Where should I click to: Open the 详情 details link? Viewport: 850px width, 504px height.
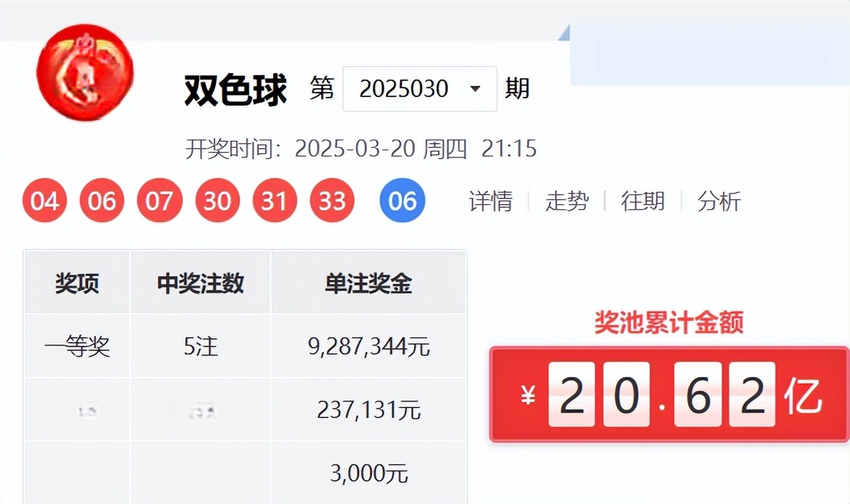[x=491, y=202]
